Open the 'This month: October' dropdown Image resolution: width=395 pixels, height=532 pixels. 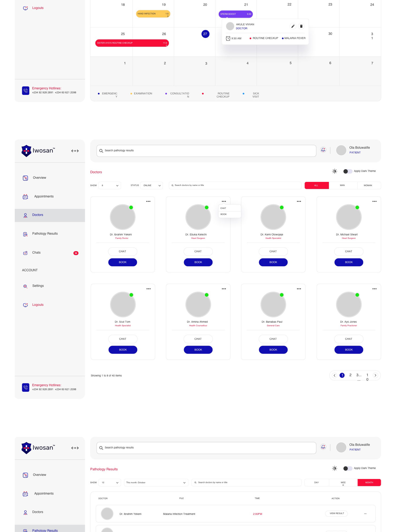[156, 482]
